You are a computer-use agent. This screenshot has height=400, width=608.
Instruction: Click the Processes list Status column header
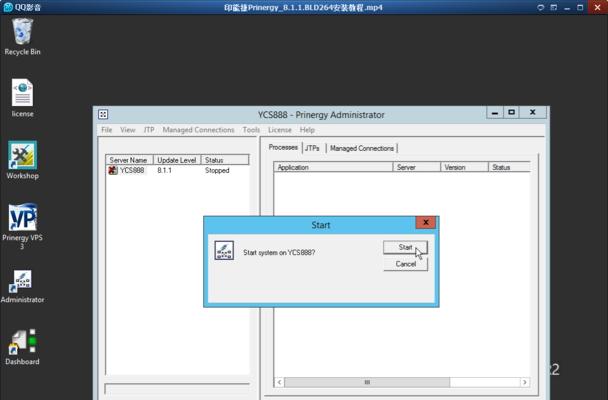(509, 167)
